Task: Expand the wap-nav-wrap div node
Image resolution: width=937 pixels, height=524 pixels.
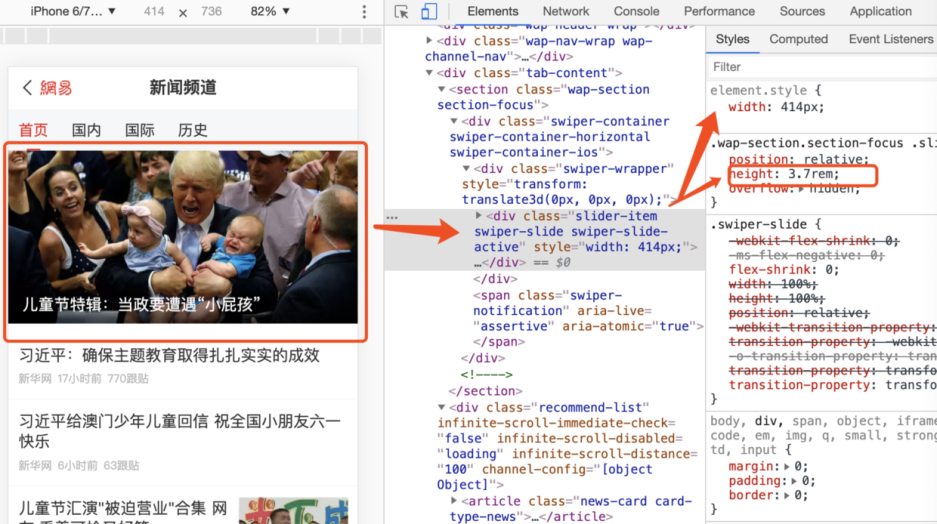Action: [x=429, y=41]
